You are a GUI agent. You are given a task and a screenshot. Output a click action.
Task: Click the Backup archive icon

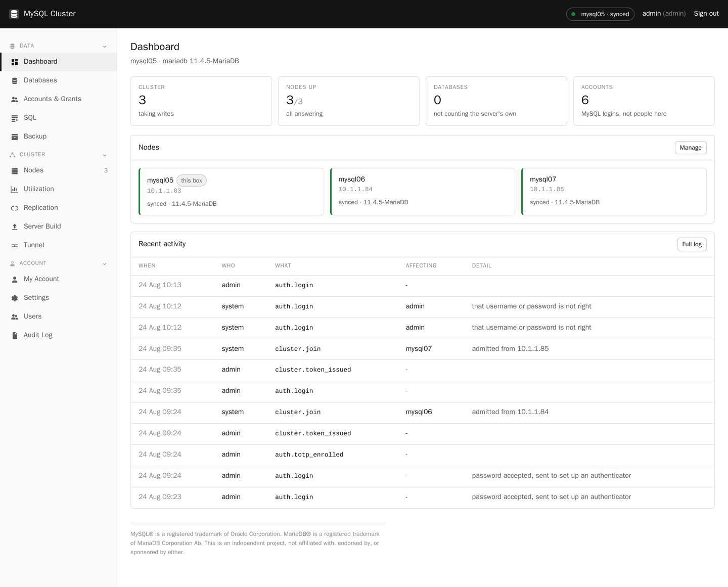pyautogui.click(x=15, y=137)
